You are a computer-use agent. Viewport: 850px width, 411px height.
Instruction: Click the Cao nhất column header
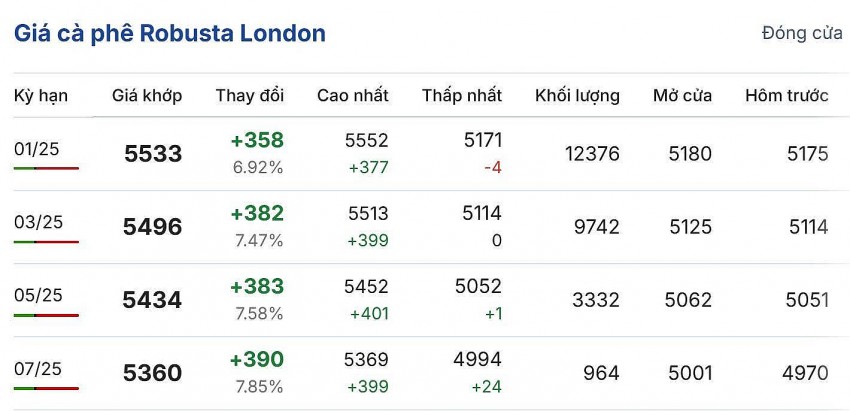coord(353,96)
